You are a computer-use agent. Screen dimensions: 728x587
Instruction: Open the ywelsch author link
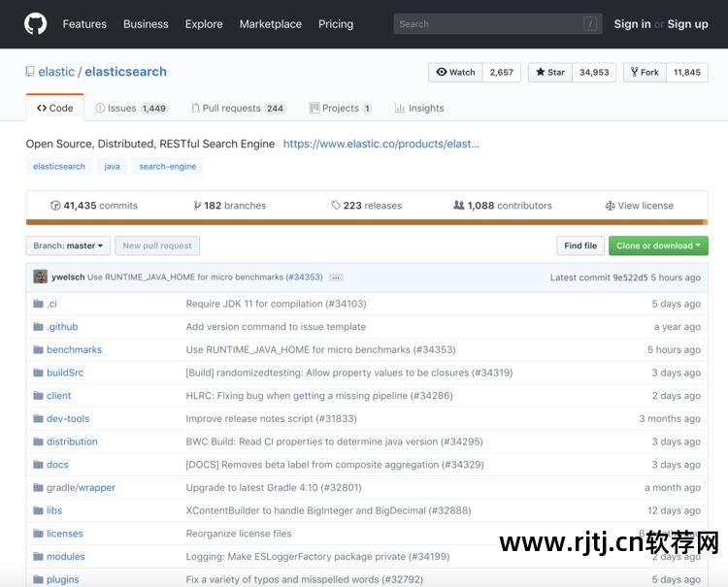pyautogui.click(x=68, y=277)
